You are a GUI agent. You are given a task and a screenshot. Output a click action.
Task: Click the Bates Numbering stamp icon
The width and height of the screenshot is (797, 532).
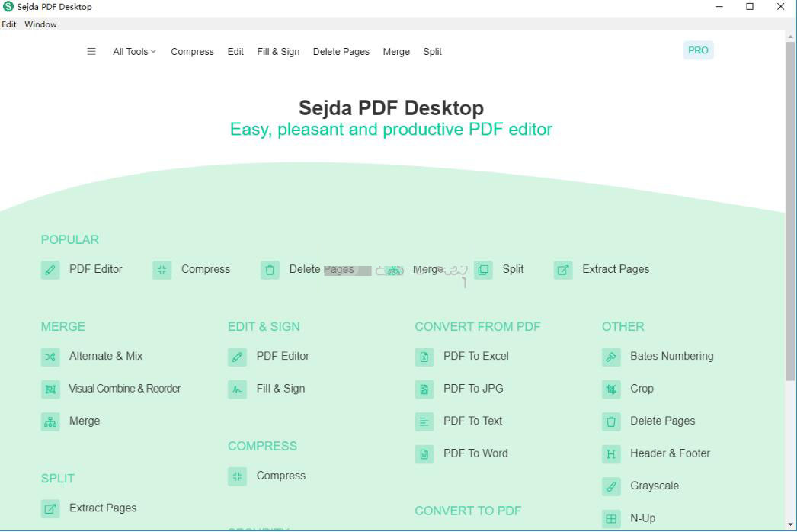(x=612, y=357)
